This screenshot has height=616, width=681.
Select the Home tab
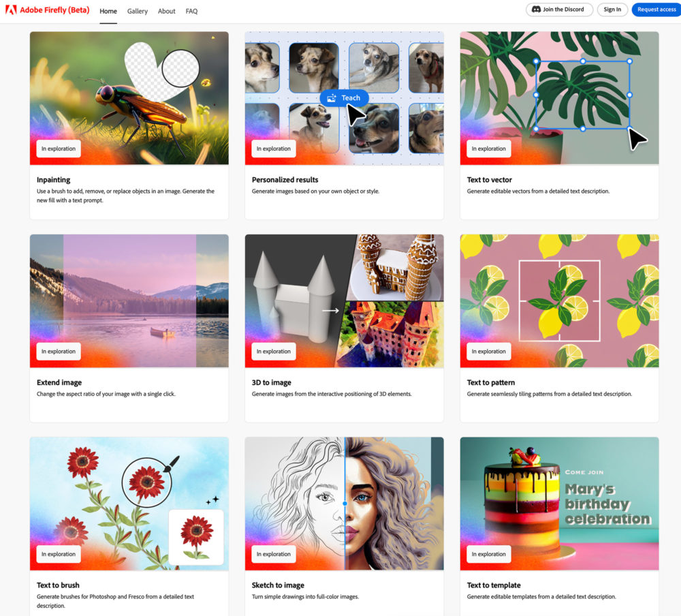(x=108, y=12)
